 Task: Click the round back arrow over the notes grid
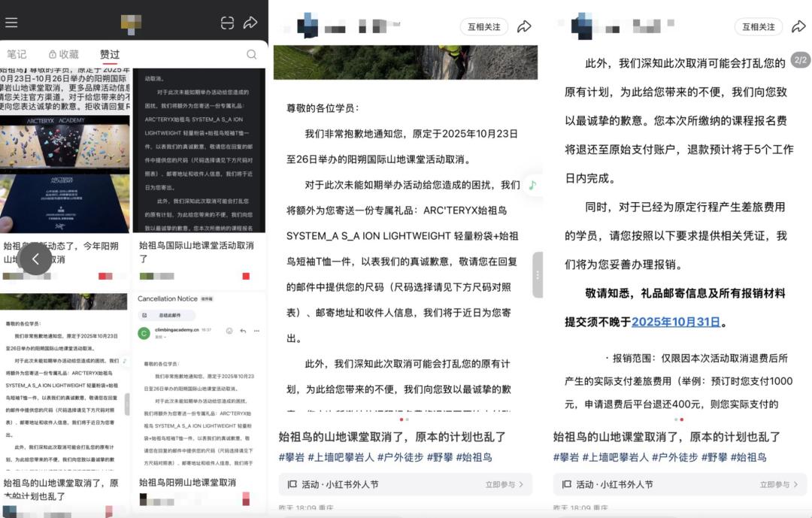coord(35,259)
